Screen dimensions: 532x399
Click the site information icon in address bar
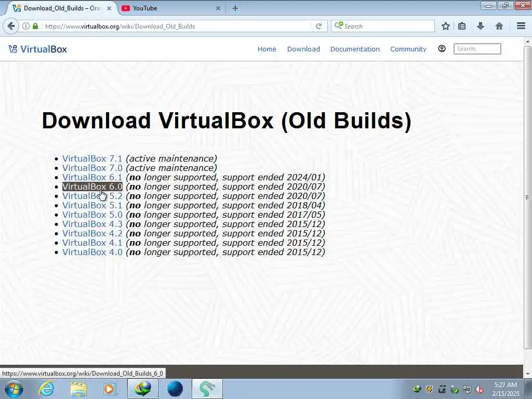coord(26,26)
